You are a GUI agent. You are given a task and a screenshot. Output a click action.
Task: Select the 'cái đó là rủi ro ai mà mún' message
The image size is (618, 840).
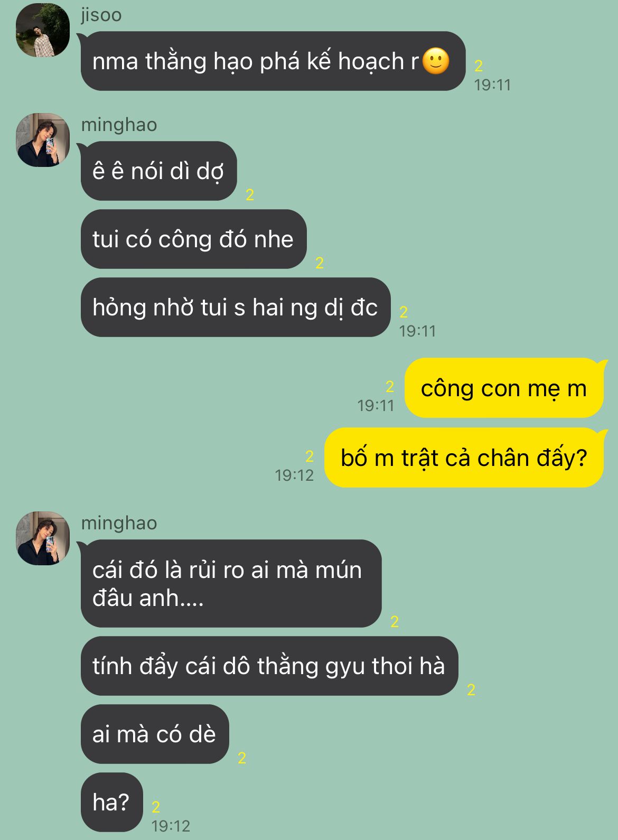pyautogui.click(x=231, y=584)
